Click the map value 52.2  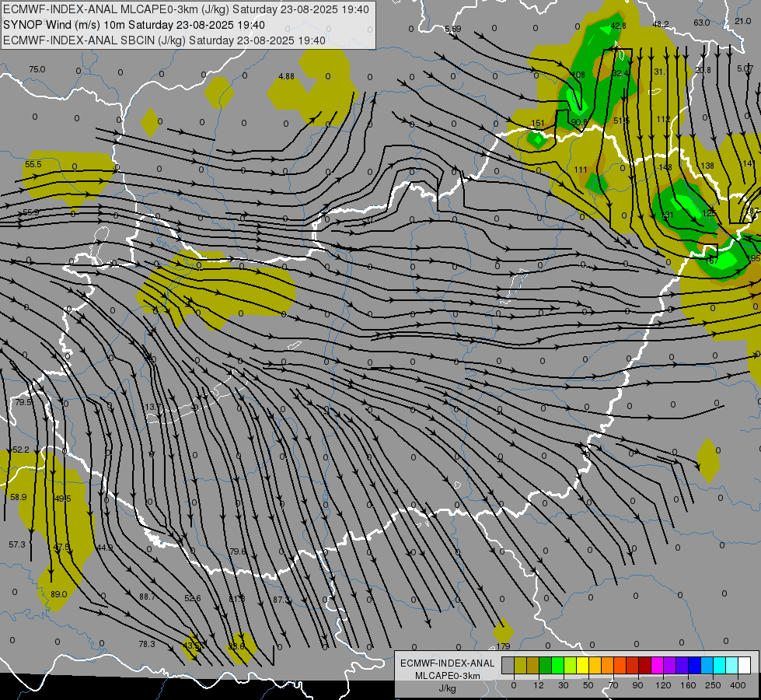click(20, 450)
